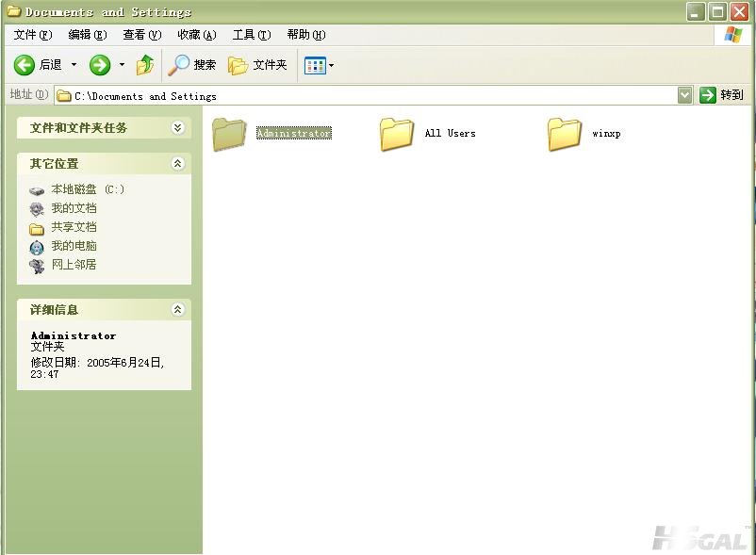Viewport: 756px width, 555px height.
Task: Click the shared documents folder icon
Action: 37,228
